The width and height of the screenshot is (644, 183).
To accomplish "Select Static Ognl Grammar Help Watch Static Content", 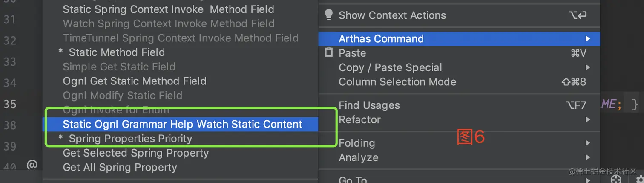I will pos(182,124).
